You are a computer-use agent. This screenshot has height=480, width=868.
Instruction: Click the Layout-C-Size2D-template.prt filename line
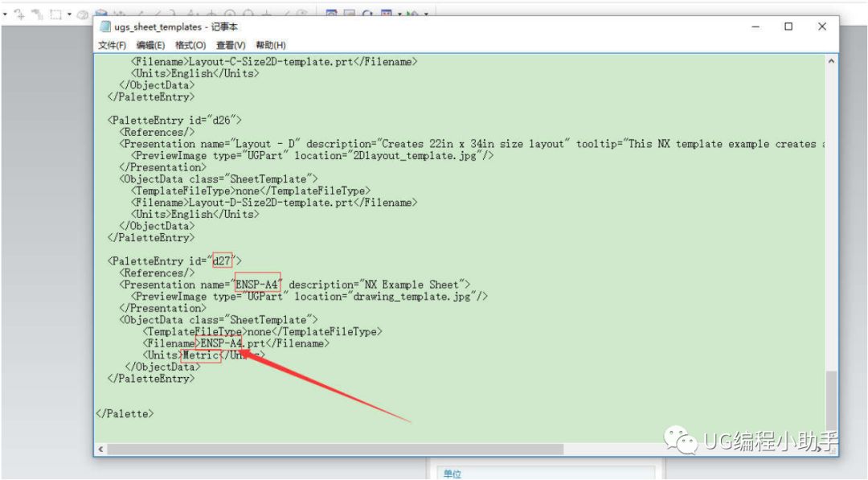(274, 62)
